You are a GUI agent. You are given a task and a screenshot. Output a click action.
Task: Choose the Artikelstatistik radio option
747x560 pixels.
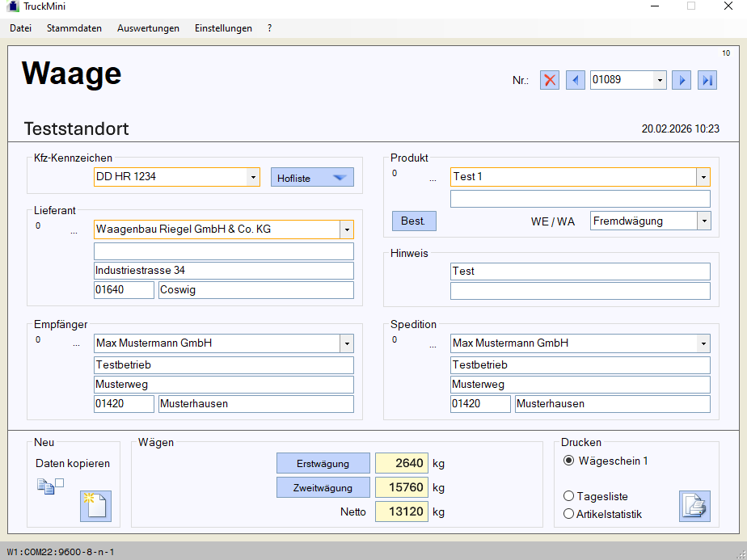click(569, 514)
